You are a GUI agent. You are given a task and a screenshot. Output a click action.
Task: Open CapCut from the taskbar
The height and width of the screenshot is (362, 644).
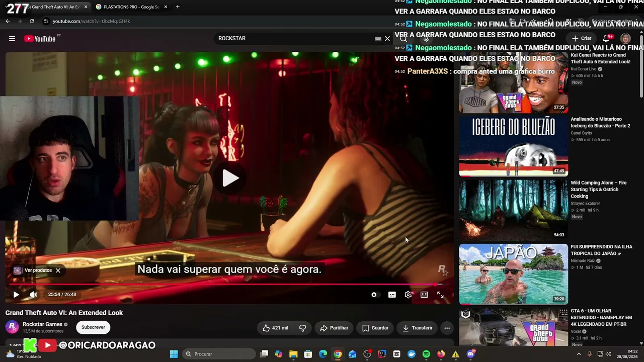(x=396, y=354)
